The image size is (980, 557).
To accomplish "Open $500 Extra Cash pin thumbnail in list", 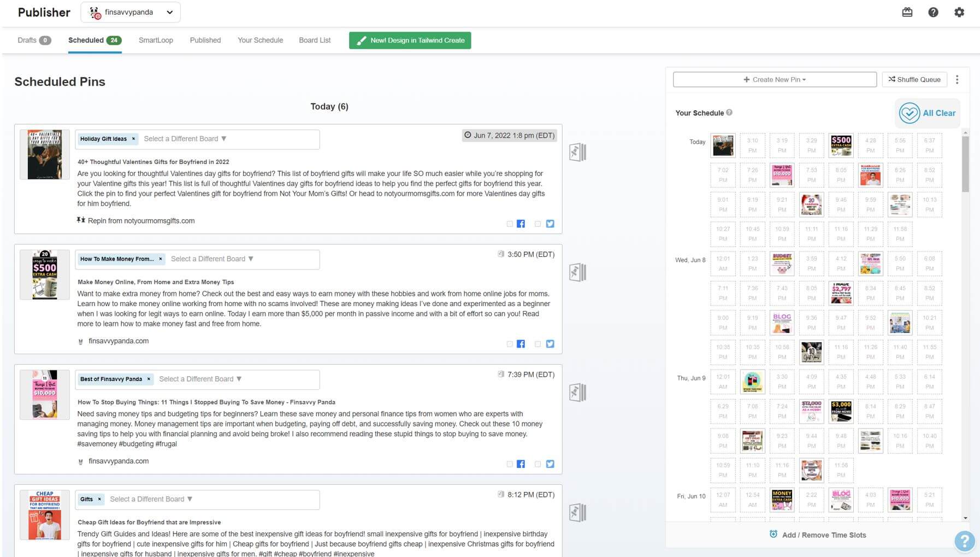I will coord(45,275).
